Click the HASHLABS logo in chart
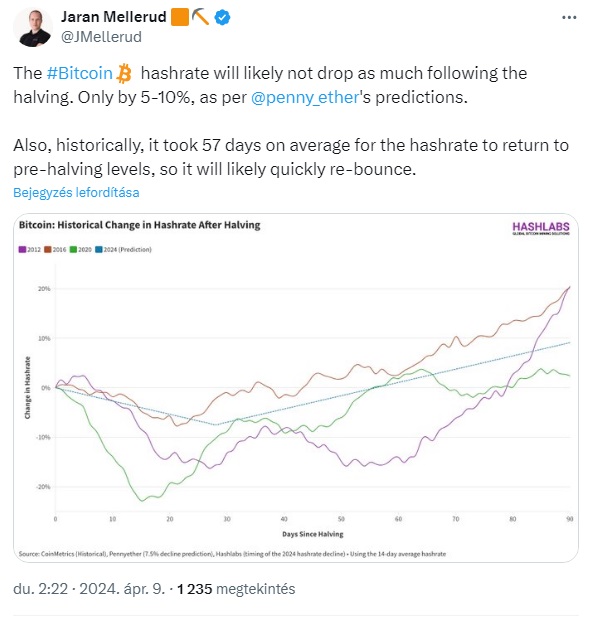The image size is (592, 625). point(541,228)
